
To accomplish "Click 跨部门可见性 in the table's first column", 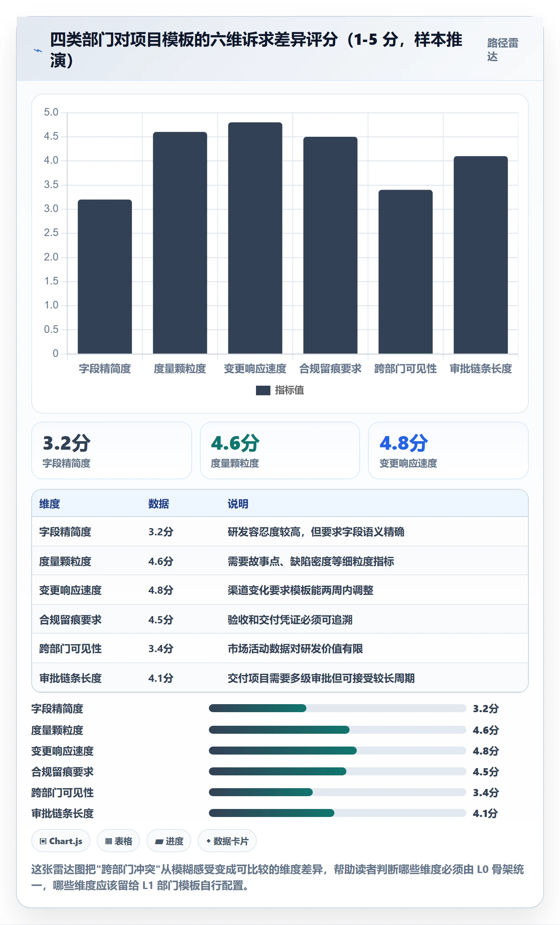I will coord(70,649).
